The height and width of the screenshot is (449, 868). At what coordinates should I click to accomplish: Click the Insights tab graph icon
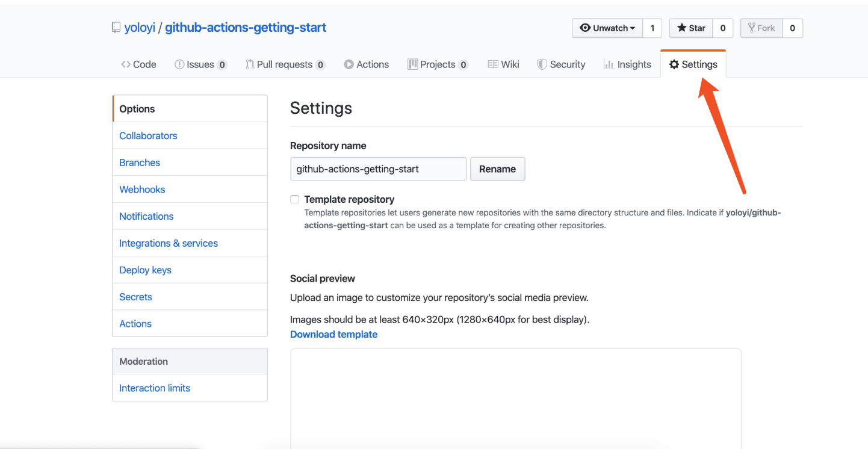609,64
